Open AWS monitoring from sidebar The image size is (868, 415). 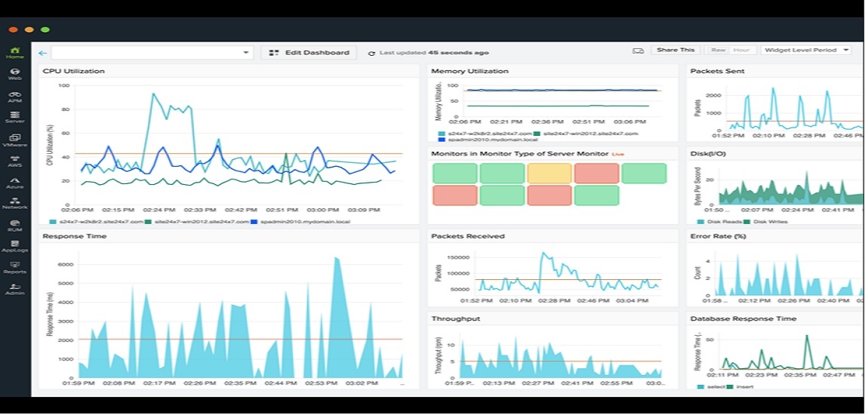point(15,161)
